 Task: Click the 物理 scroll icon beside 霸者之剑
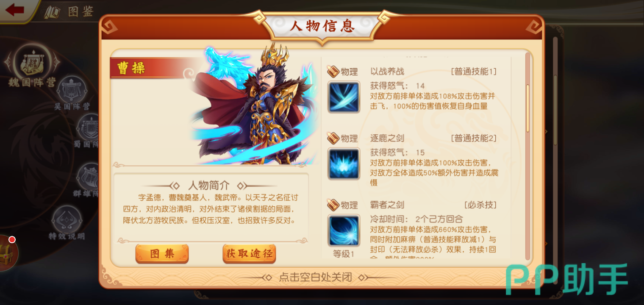pyautogui.click(x=334, y=205)
